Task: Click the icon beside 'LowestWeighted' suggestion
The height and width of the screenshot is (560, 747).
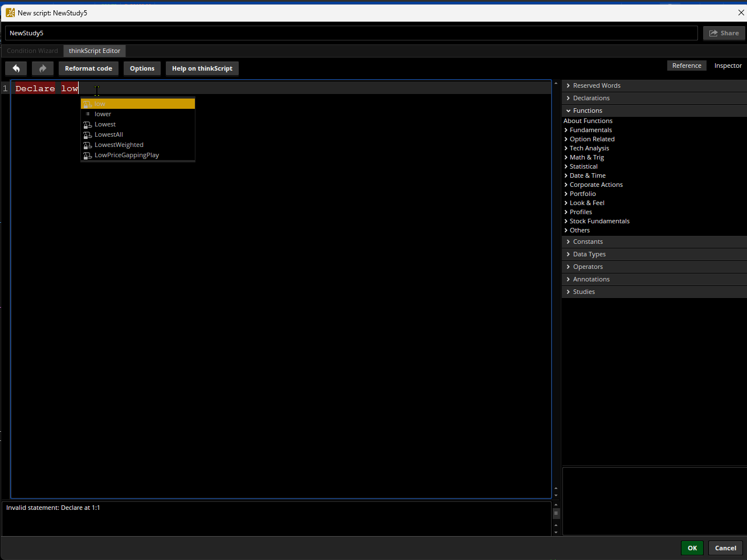Action: (87, 145)
